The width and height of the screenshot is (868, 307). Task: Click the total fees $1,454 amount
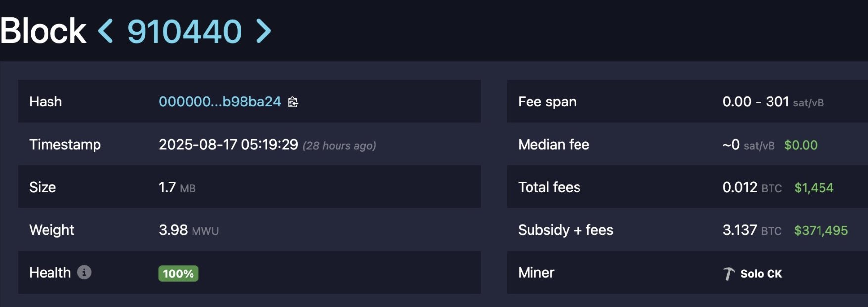click(x=814, y=188)
